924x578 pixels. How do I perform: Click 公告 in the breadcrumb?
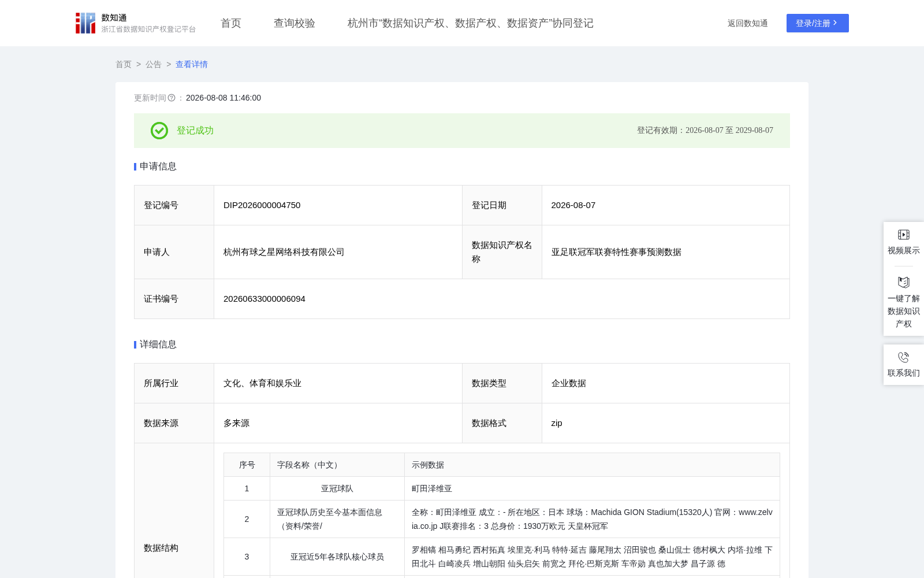[154, 64]
